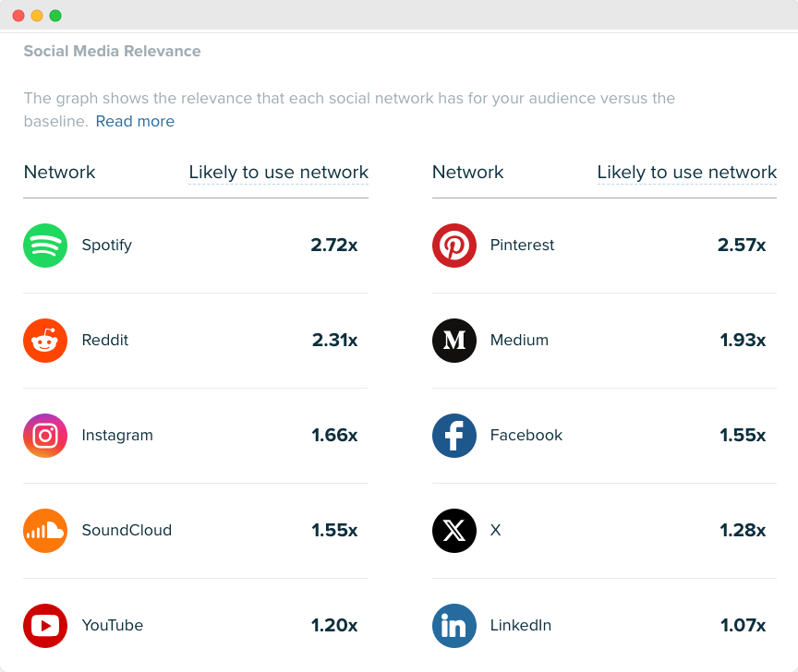Image resolution: width=798 pixels, height=672 pixels.
Task: Select the YouTube logo icon
Action: (x=45, y=626)
